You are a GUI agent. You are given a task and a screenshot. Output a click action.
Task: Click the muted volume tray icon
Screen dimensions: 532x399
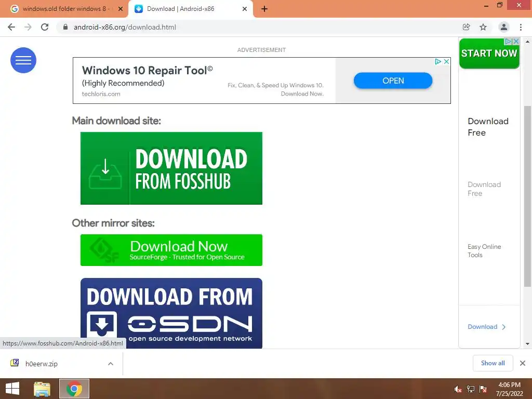[458, 389]
